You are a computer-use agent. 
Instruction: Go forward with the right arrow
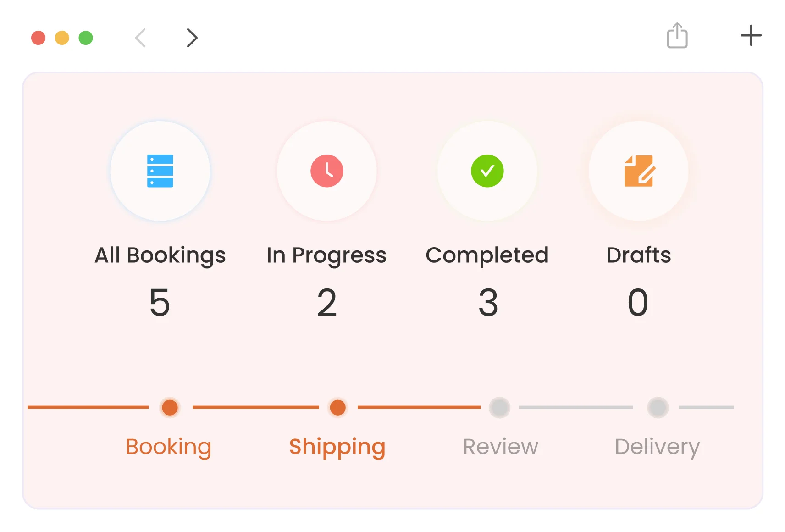pos(192,38)
